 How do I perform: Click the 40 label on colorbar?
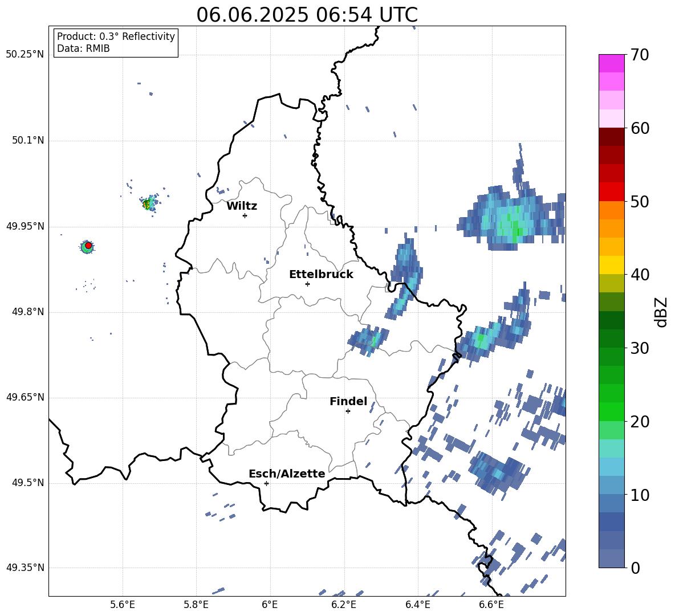(x=640, y=275)
